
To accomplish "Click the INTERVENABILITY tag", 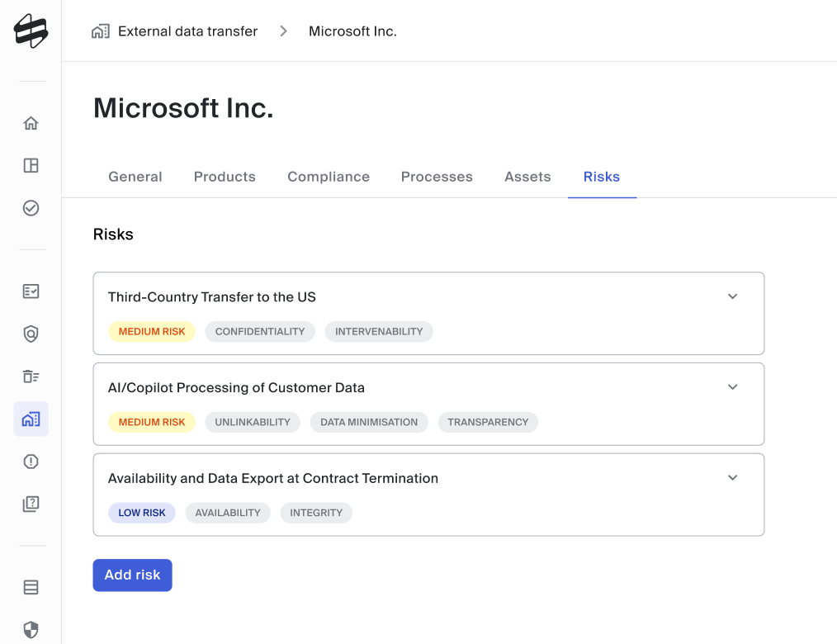I will [379, 332].
